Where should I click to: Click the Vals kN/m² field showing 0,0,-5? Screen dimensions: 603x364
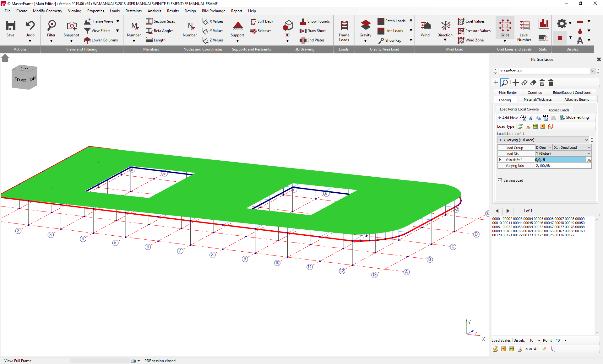pyautogui.click(x=560, y=160)
